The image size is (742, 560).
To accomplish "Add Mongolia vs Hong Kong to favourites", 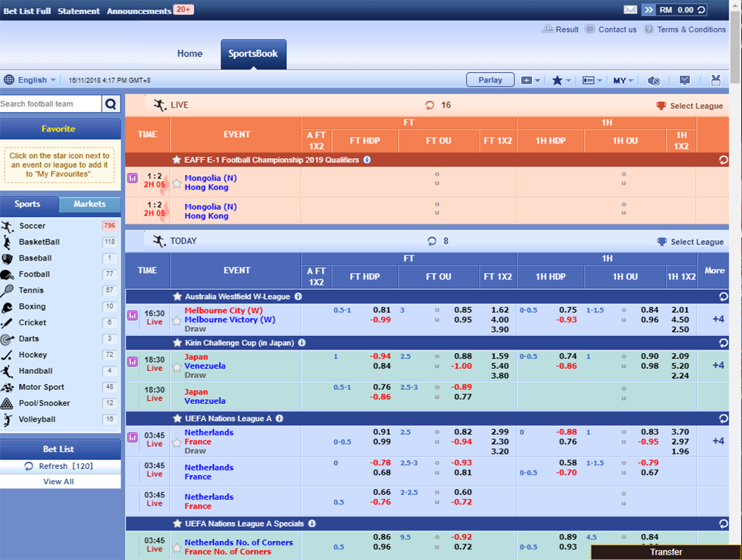I will [176, 183].
